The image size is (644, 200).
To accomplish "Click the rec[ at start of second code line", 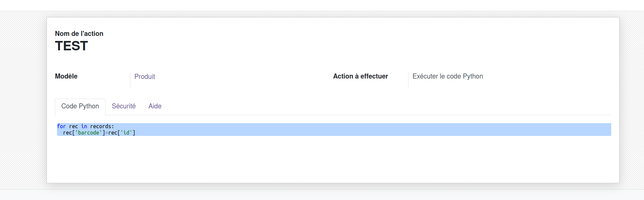I will (68, 133).
